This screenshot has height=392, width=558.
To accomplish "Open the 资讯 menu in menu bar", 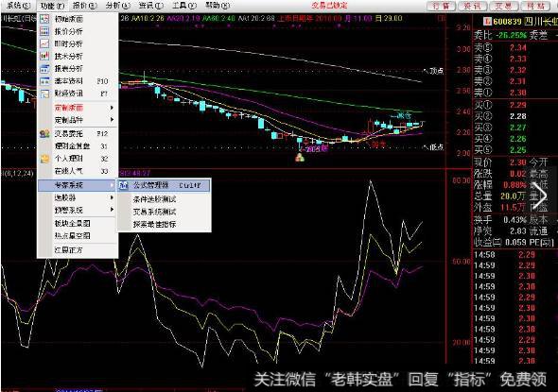I will pos(151,6).
